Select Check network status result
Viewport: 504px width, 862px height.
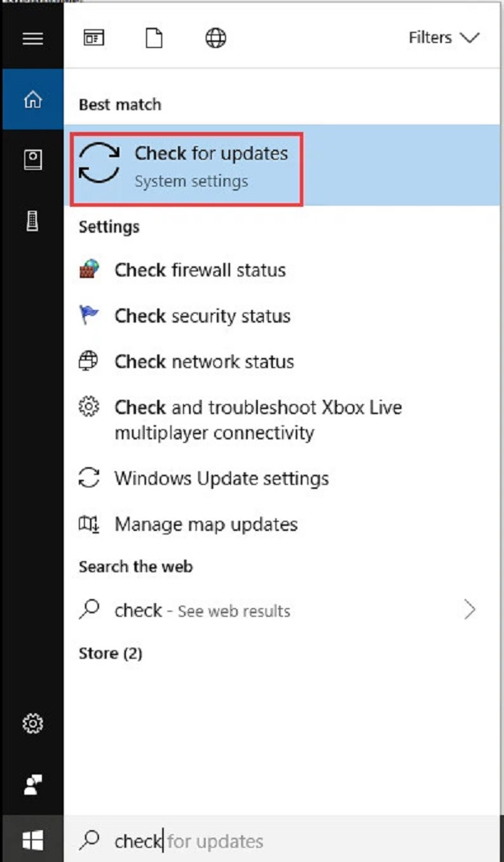(204, 362)
